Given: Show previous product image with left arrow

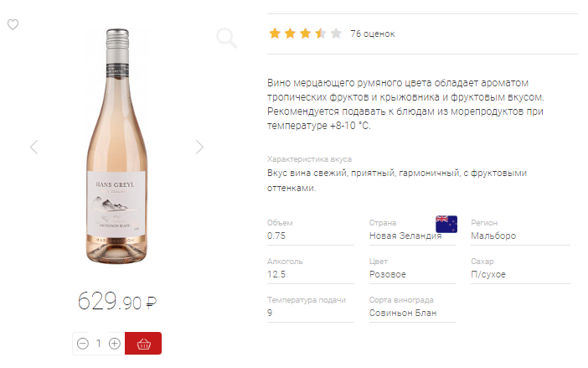Looking at the screenshot, I should [34, 148].
